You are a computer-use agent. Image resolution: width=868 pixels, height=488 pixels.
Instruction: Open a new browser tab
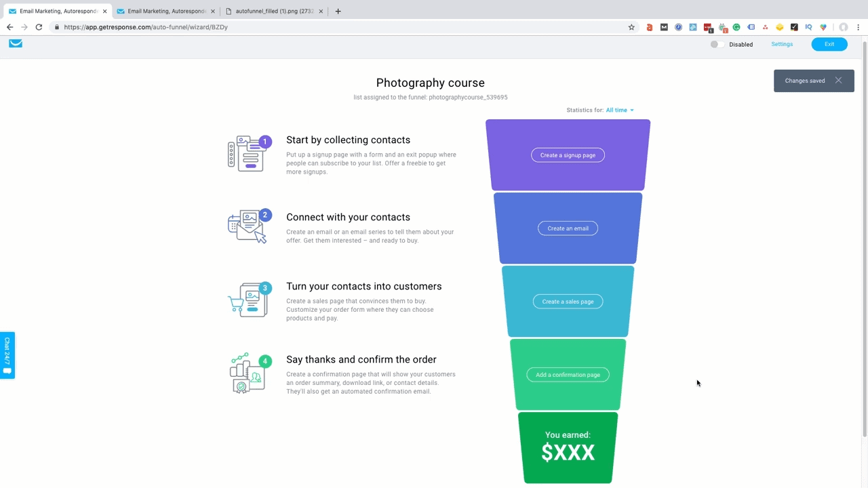(338, 11)
